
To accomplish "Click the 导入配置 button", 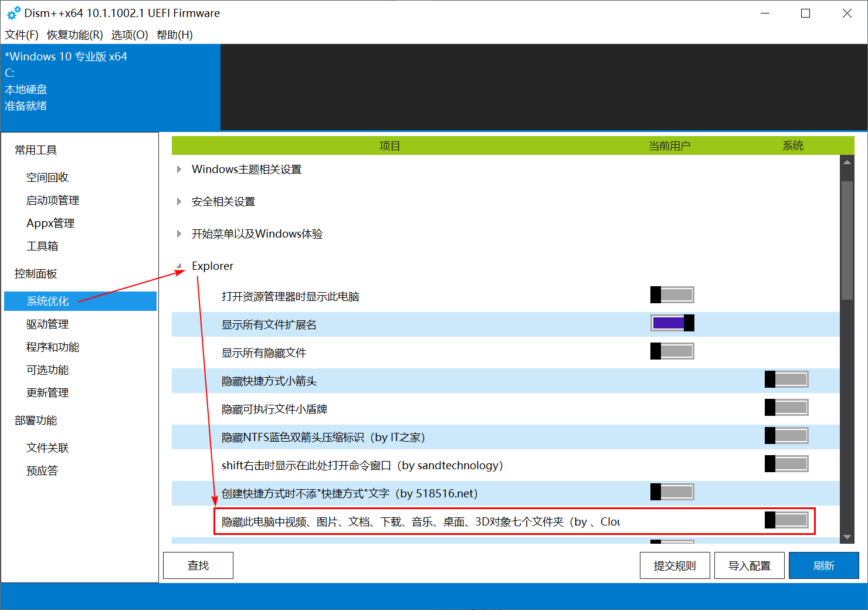I will 750,565.
